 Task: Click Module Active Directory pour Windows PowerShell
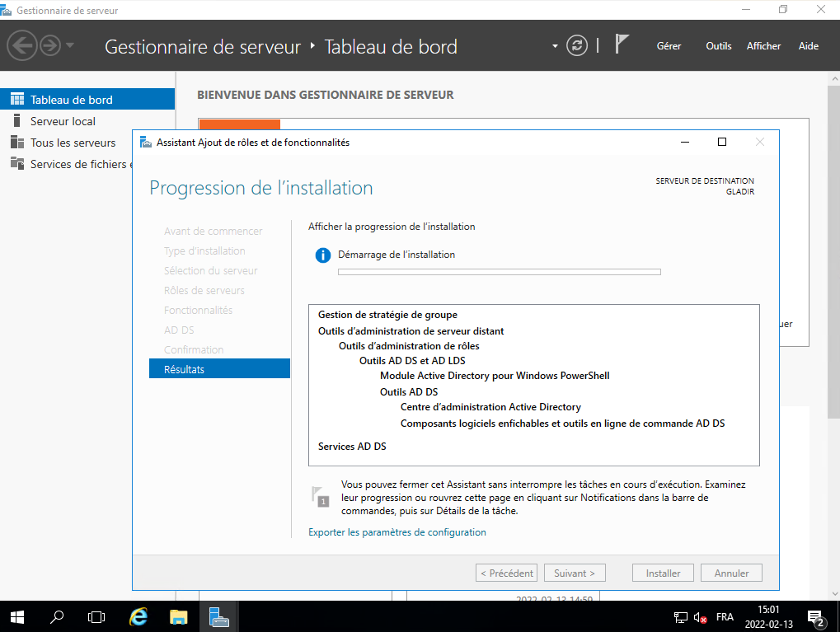(495, 376)
